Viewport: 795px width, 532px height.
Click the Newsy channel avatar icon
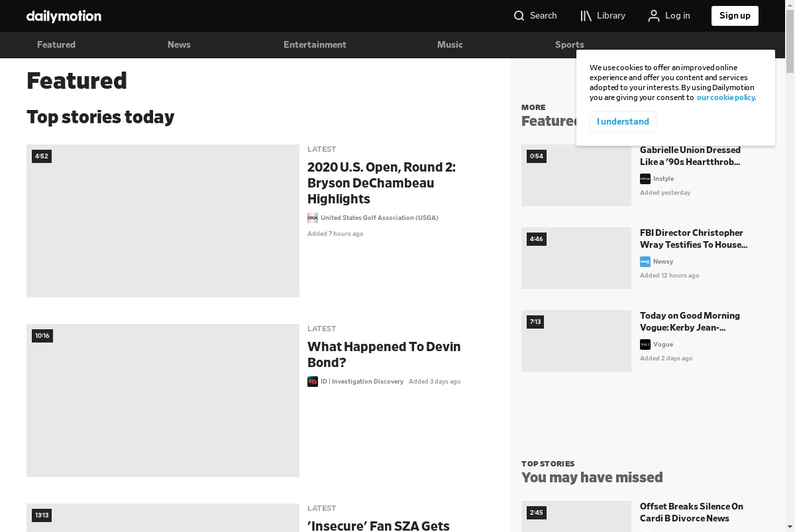[645, 262]
